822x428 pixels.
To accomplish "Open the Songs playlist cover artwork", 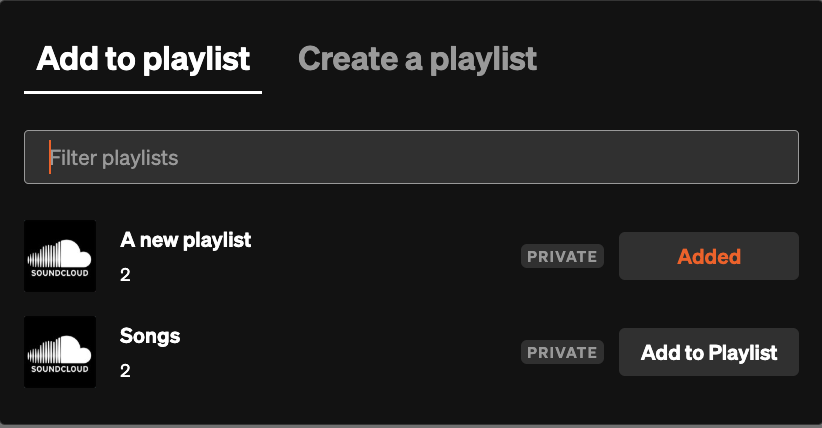I will 60,352.
